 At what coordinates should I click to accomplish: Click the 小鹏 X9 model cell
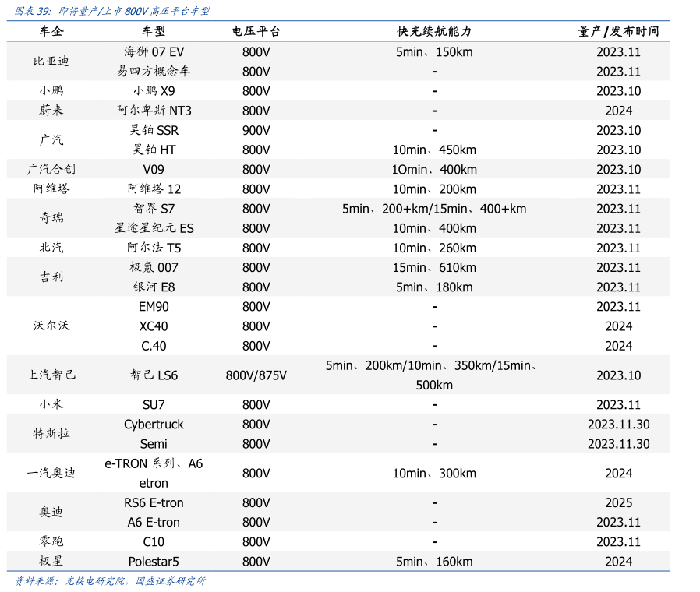(154, 91)
